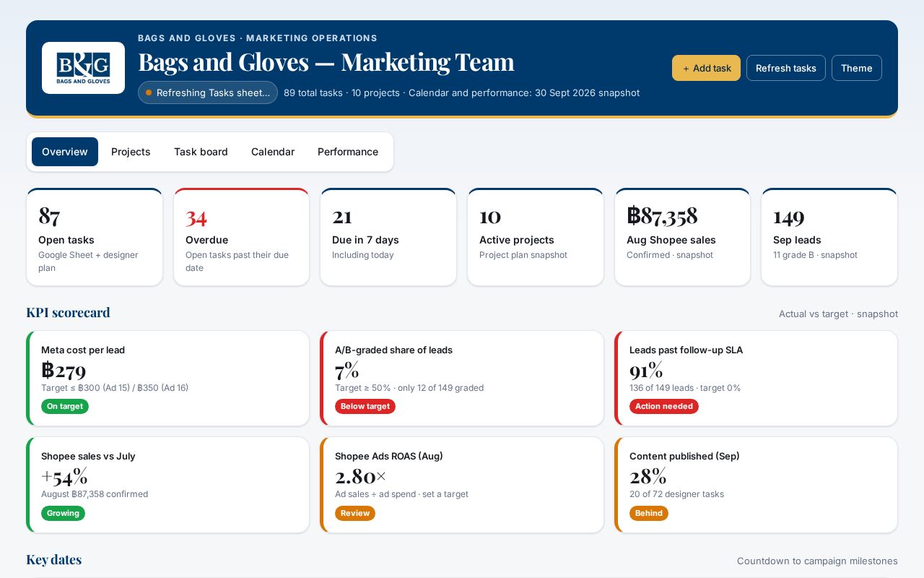Click the Below target badge
The image size is (924, 578).
[x=365, y=406]
